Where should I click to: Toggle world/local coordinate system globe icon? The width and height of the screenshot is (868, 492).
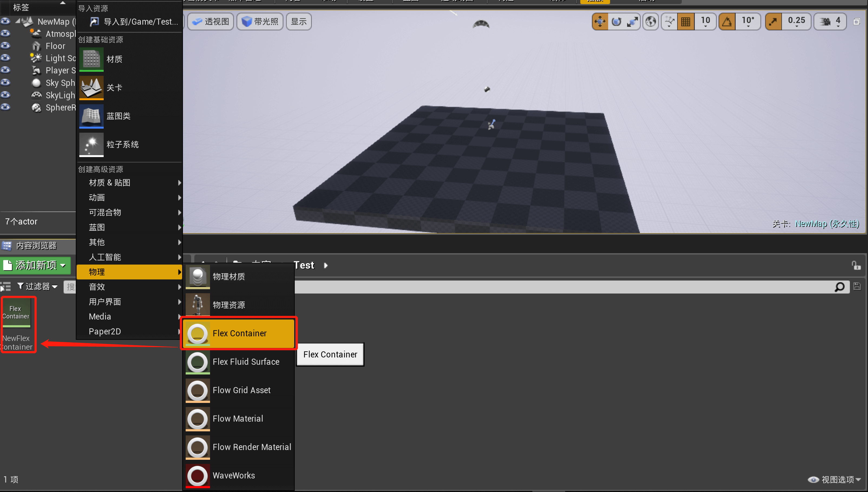tap(650, 22)
